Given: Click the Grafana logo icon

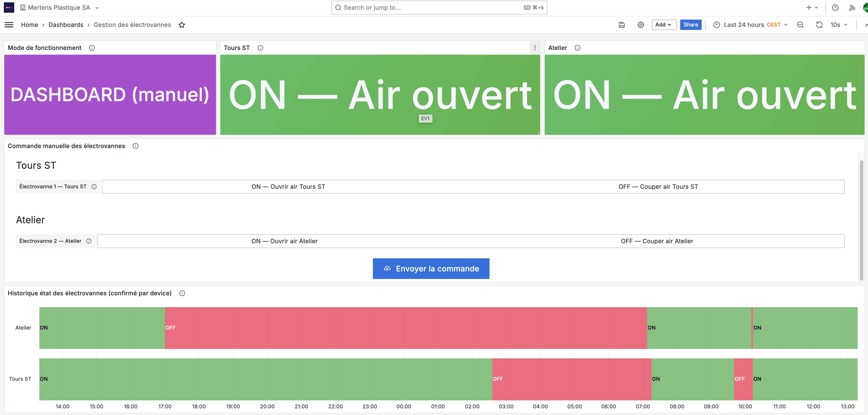Looking at the screenshot, I should pos(9,7).
